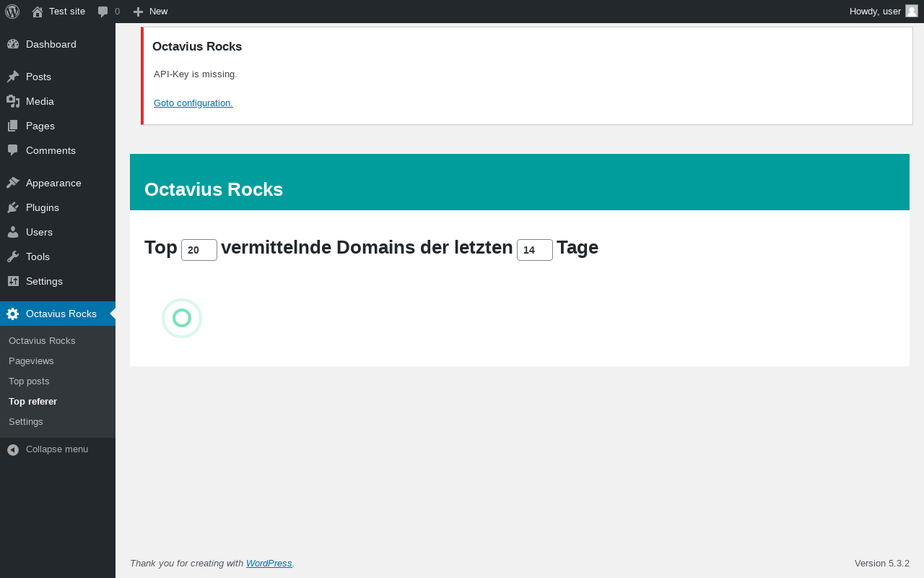
Task: Click the WordPress footer link
Action: coord(269,564)
